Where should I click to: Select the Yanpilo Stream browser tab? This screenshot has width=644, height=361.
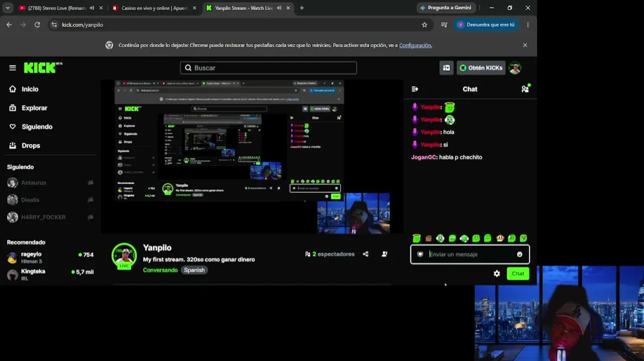[x=244, y=8]
